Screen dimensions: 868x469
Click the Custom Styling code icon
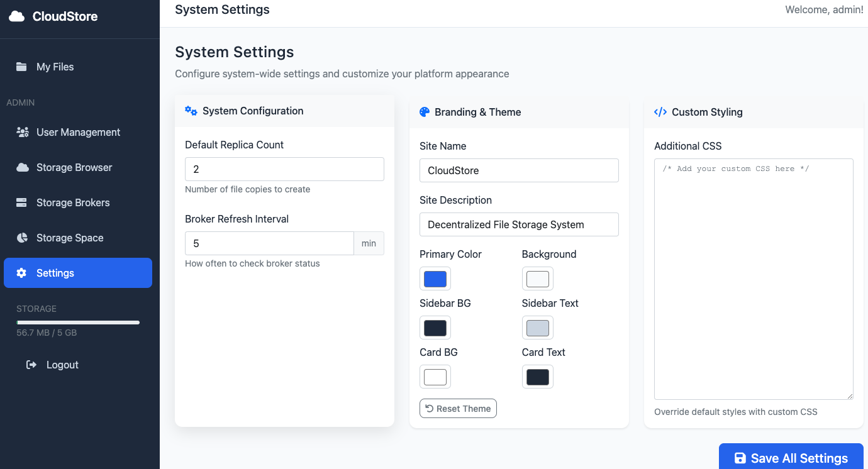pos(660,112)
